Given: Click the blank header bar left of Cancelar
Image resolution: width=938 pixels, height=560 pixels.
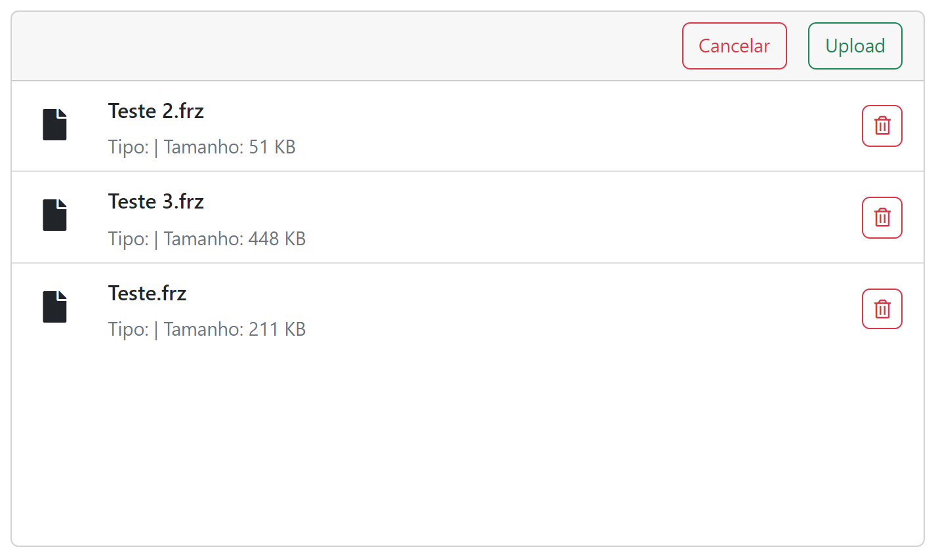Looking at the screenshot, I should 328,46.
